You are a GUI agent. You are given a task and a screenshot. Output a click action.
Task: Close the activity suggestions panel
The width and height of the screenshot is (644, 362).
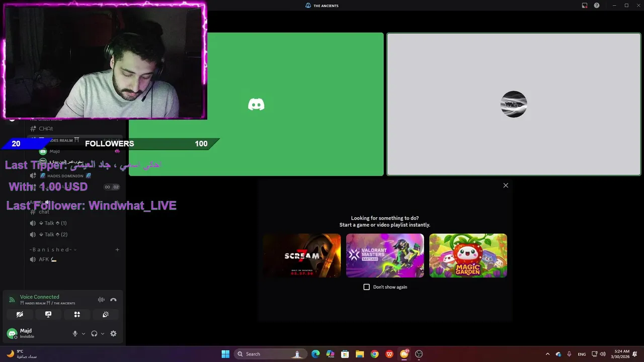[x=506, y=186]
